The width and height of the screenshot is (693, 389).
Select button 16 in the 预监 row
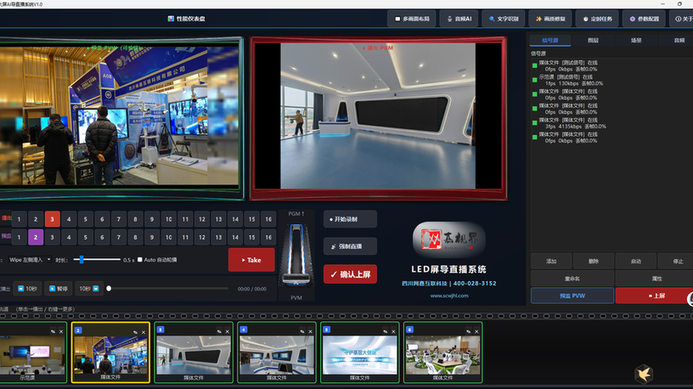tap(268, 237)
